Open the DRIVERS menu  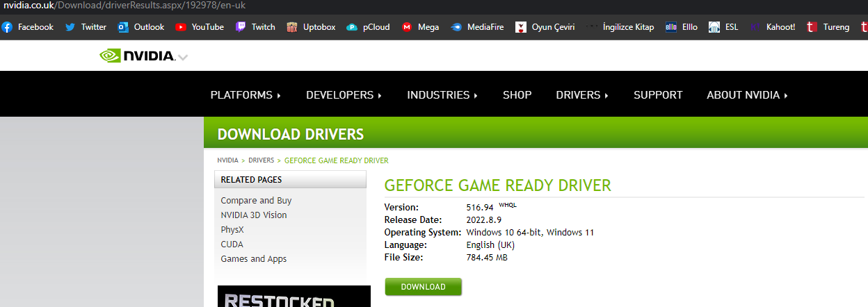coord(582,95)
